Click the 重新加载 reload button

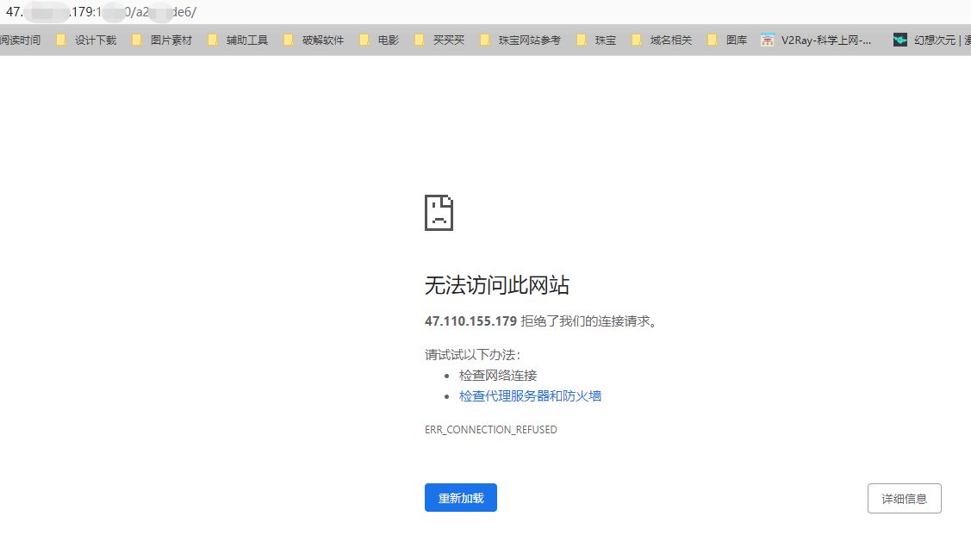461,497
